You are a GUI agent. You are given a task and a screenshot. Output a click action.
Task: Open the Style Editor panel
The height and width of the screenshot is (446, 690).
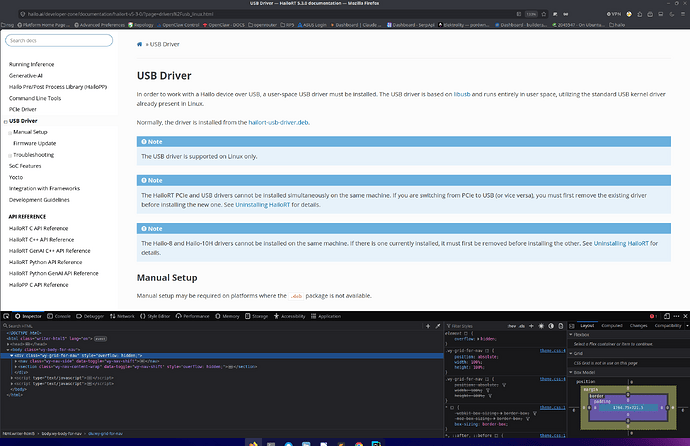click(x=155, y=316)
